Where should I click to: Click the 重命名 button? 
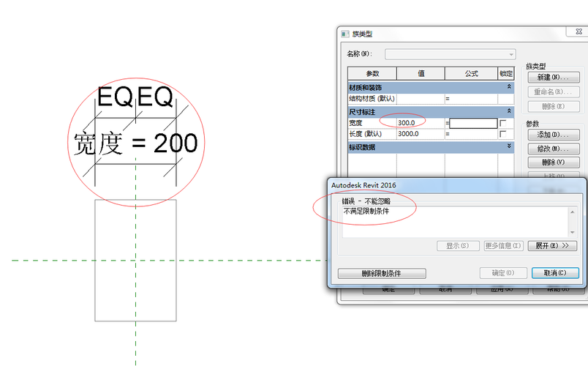[x=554, y=91]
